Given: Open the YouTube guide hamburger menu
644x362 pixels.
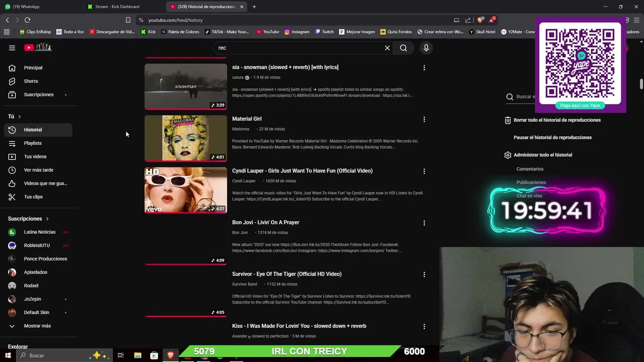Looking at the screenshot, I should tap(12, 48).
